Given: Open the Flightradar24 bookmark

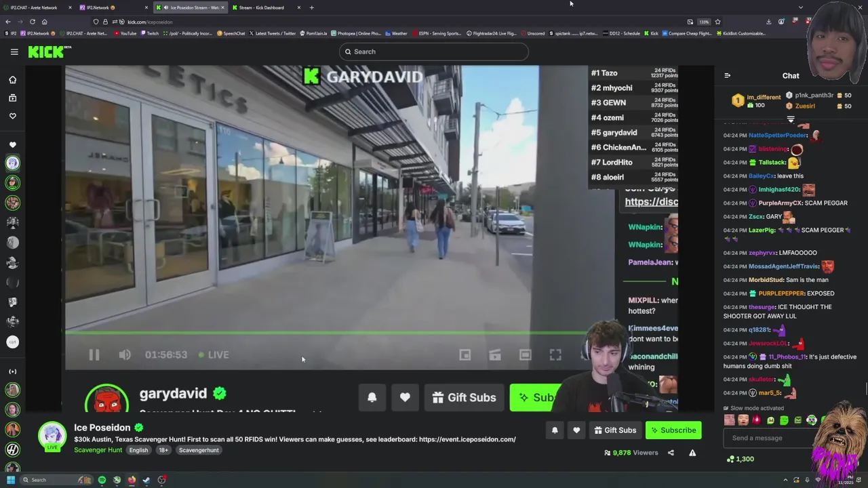Looking at the screenshot, I should pyautogui.click(x=492, y=33).
